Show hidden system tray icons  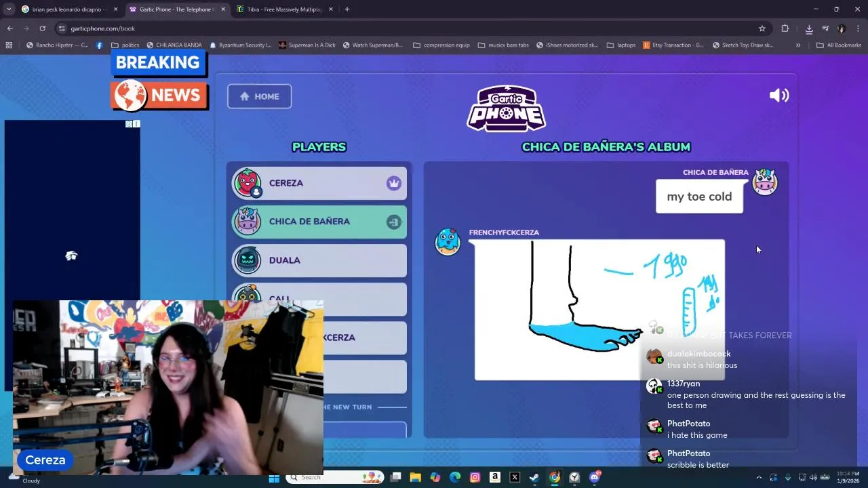(759, 477)
